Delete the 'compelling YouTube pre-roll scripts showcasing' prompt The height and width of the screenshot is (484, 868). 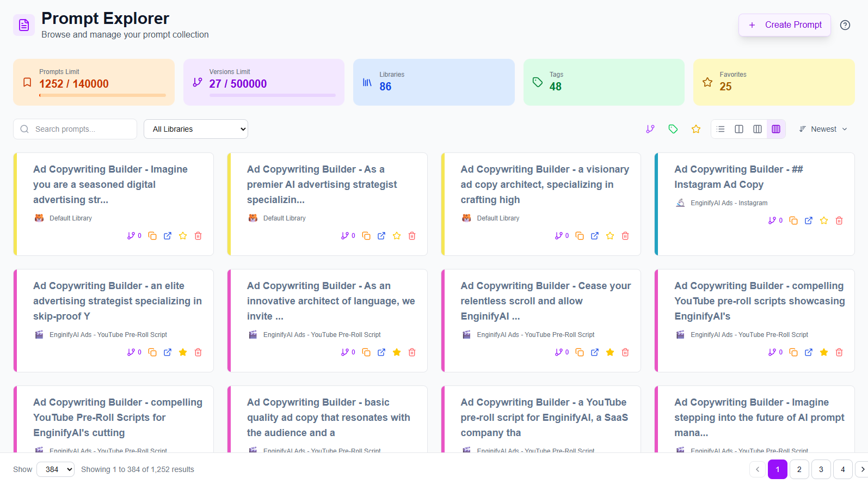839,352
